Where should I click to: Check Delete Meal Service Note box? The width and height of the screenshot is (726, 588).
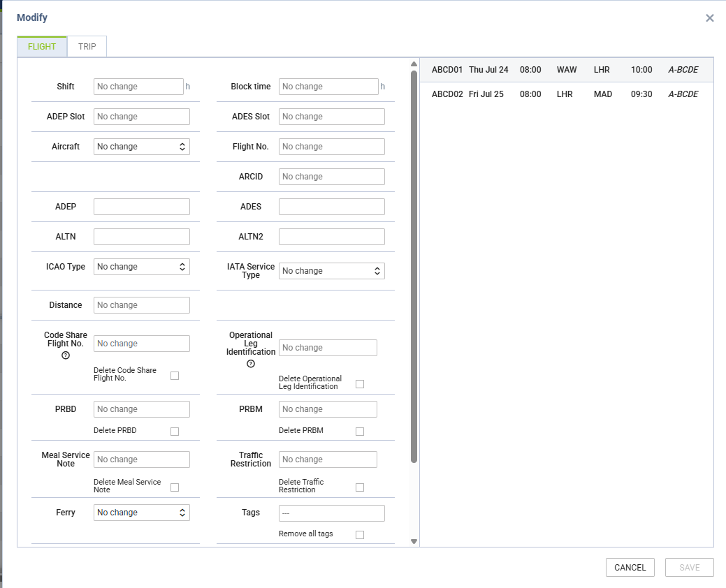point(175,487)
